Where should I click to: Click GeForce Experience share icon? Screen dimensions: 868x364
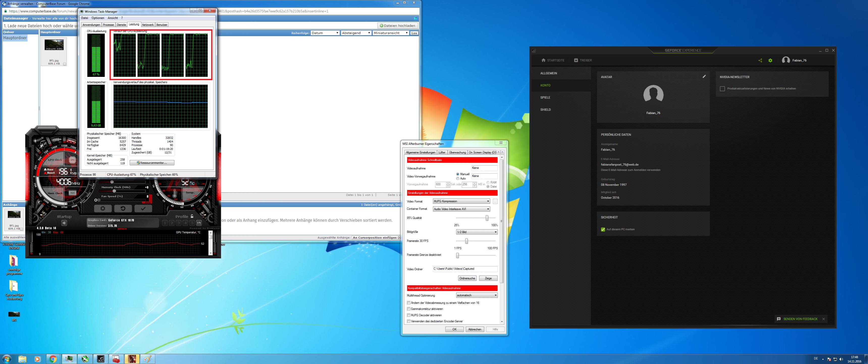760,60
